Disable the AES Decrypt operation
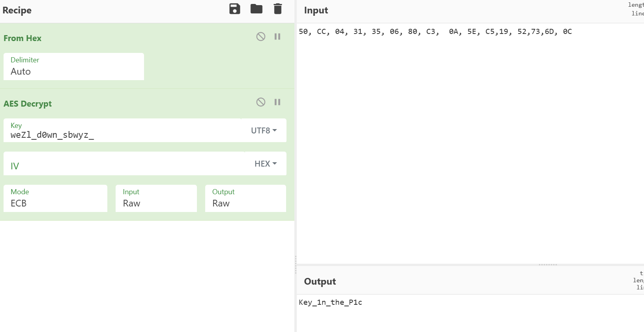 tap(260, 102)
